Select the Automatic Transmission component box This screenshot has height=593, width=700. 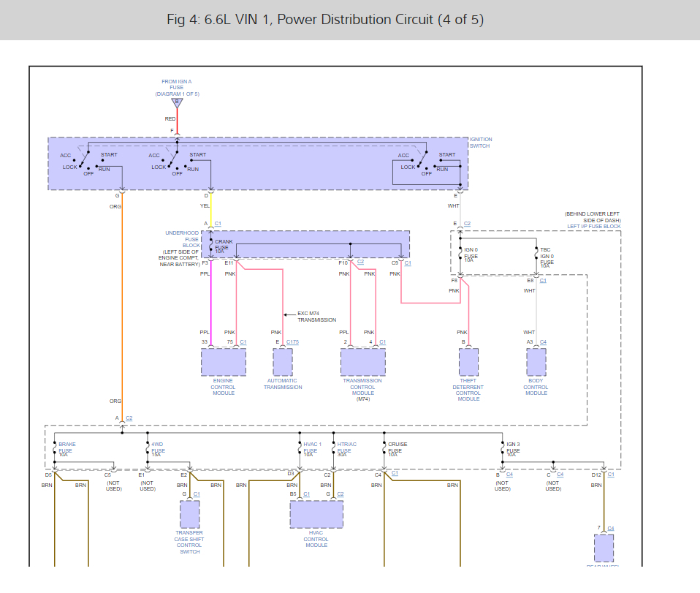pos(283,362)
